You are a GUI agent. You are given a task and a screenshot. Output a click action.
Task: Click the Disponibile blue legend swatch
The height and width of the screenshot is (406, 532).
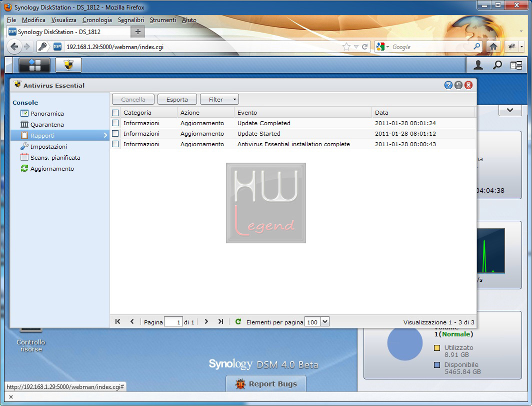click(437, 365)
